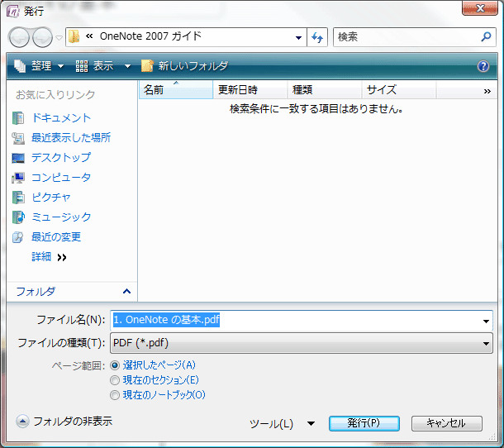Open the 最近の変更 saved search link

click(x=56, y=237)
